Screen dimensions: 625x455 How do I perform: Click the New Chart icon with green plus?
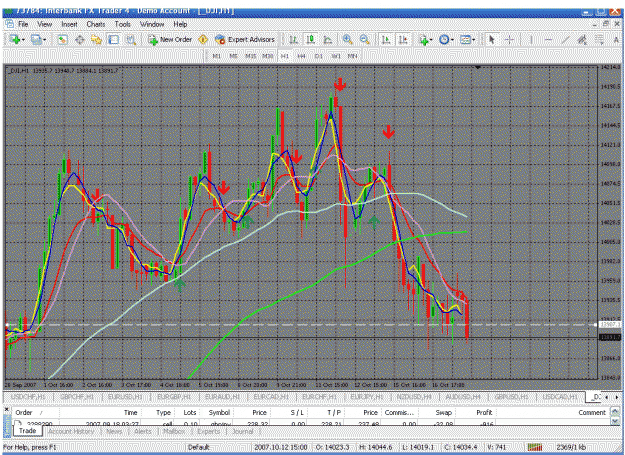tap(15, 39)
